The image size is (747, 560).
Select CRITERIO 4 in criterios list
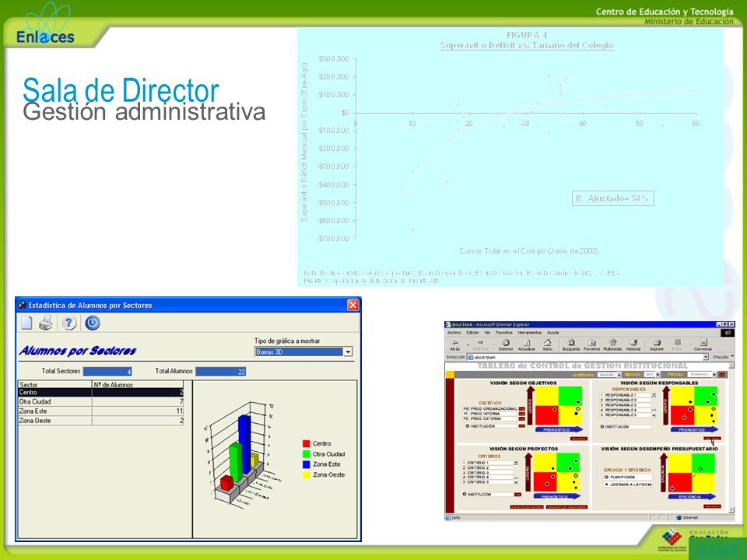pyautogui.click(x=487, y=477)
